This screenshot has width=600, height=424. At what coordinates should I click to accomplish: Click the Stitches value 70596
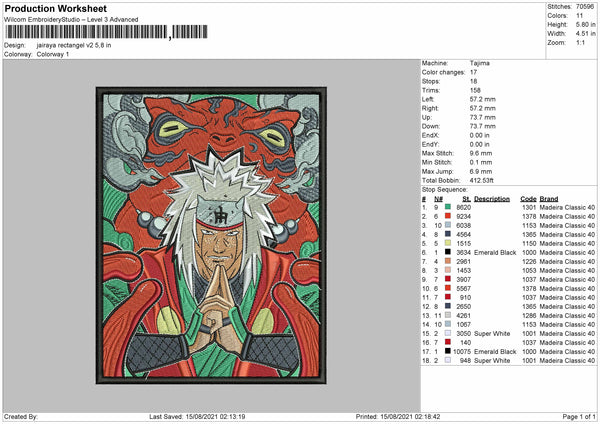585,7
